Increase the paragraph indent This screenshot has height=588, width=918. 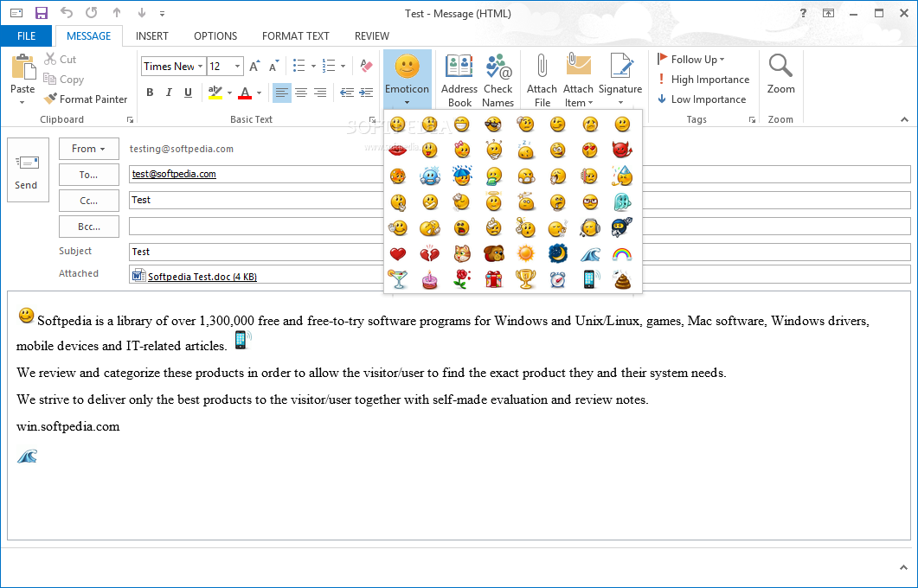(x=366, y=93)
